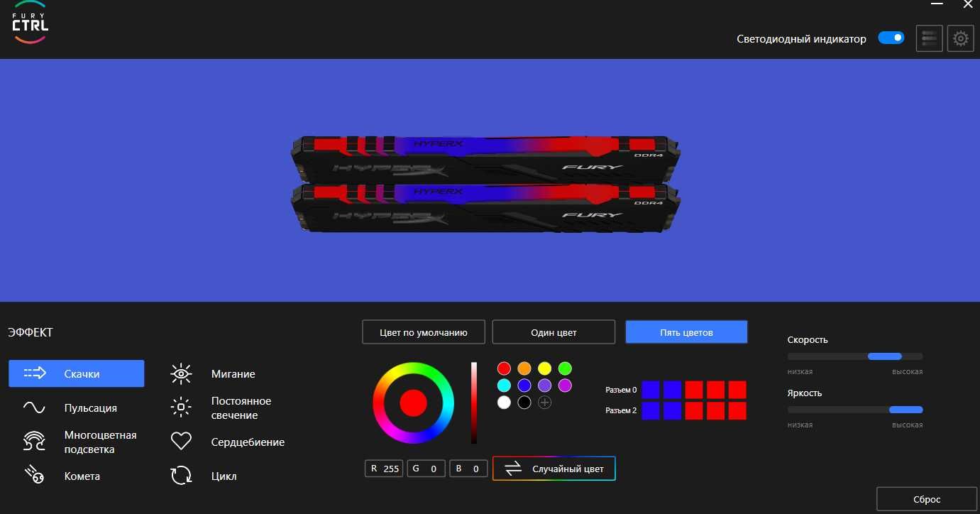Select last red square of Разъем 0
This screenshot has height=514, width=980.
point(737,390)
